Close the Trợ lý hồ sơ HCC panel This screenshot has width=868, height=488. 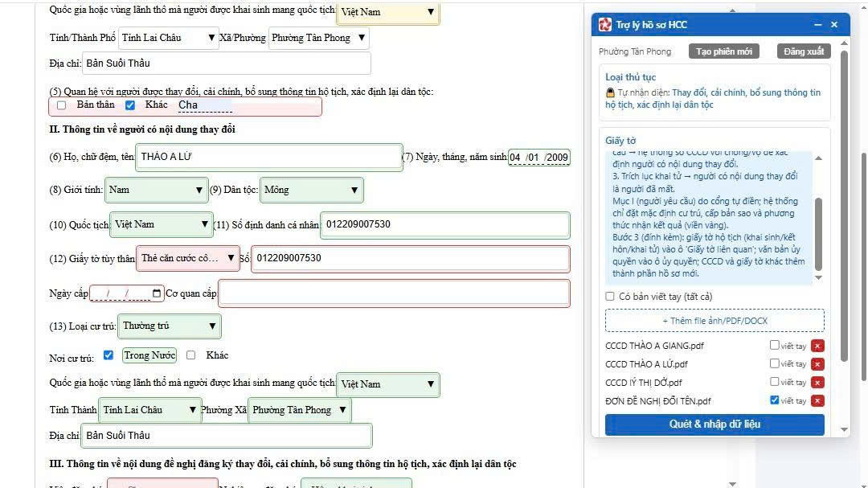tap(834, 24)
